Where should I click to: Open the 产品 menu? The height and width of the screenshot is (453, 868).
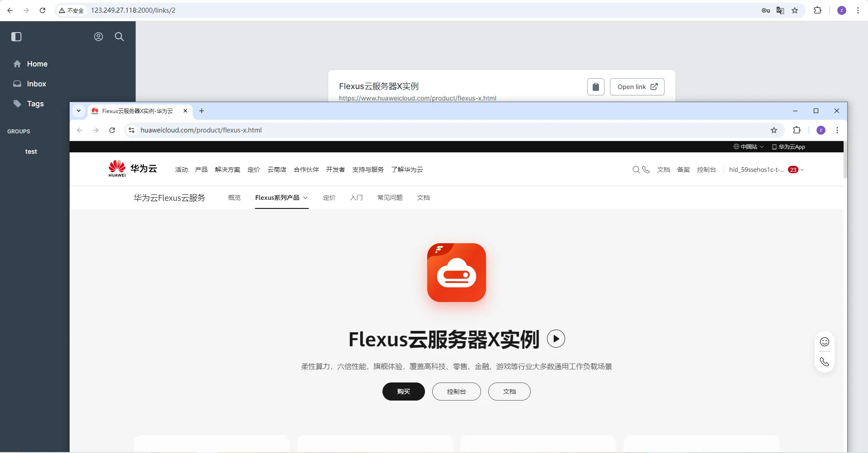coord(201,170)
